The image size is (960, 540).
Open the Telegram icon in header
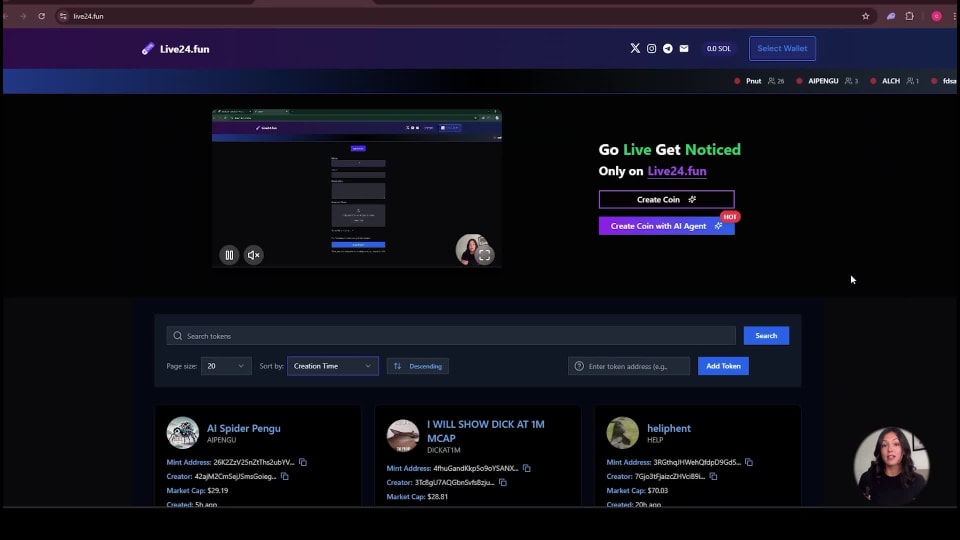668,48
